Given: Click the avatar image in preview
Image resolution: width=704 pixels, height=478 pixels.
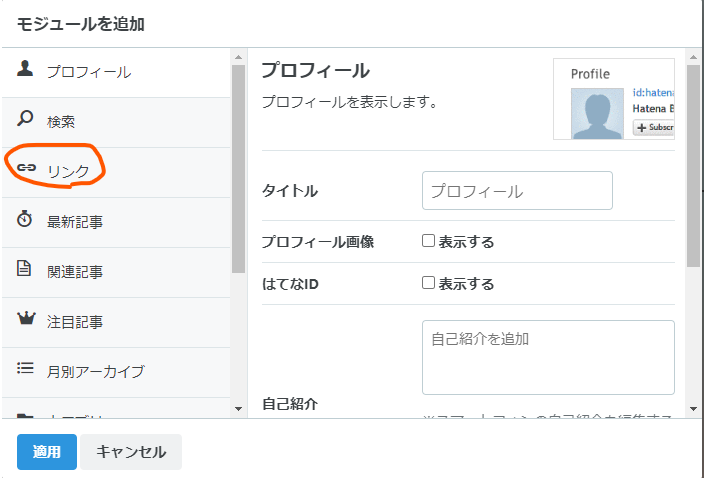Looking at the screenshot, I should (597, 114).
